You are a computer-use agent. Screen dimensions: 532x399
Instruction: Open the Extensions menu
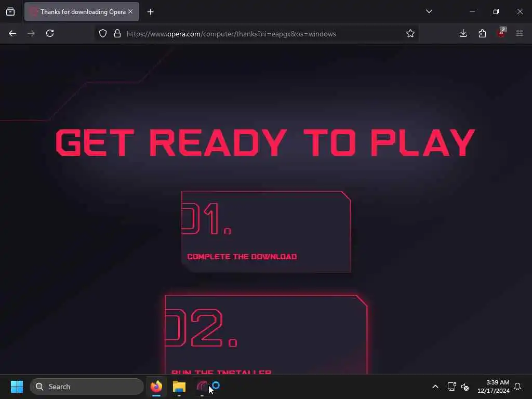[482, 33]
